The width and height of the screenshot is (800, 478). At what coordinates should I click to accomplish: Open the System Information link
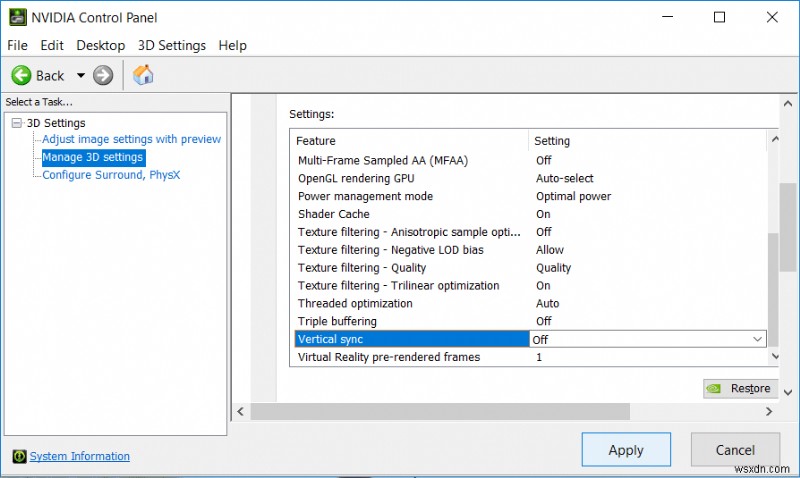click(x=80, y=456)
